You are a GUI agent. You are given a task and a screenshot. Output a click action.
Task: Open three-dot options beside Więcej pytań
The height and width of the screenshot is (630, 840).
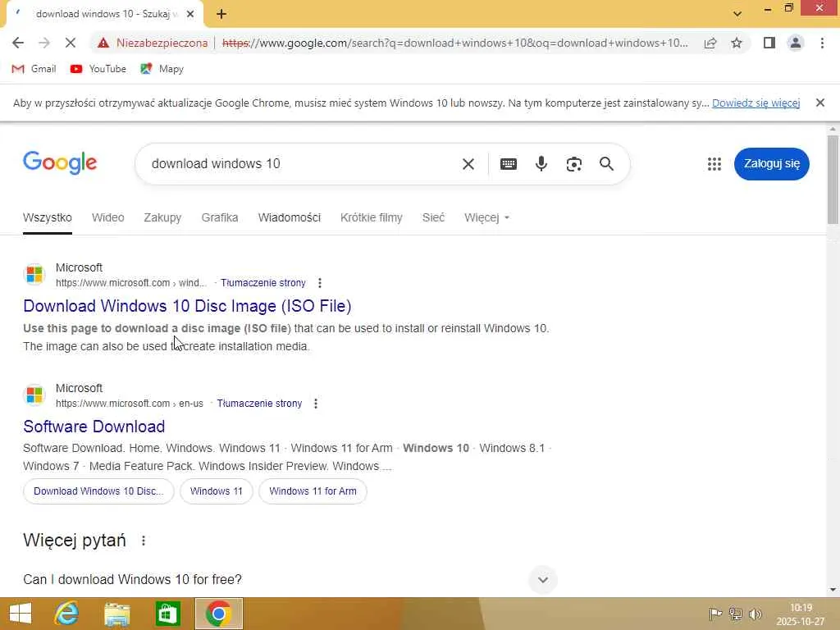pos(143,541)
